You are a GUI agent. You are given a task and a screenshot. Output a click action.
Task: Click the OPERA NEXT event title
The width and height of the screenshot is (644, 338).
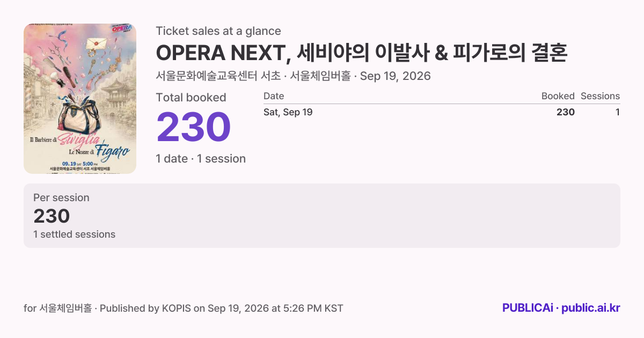point(362,53)
